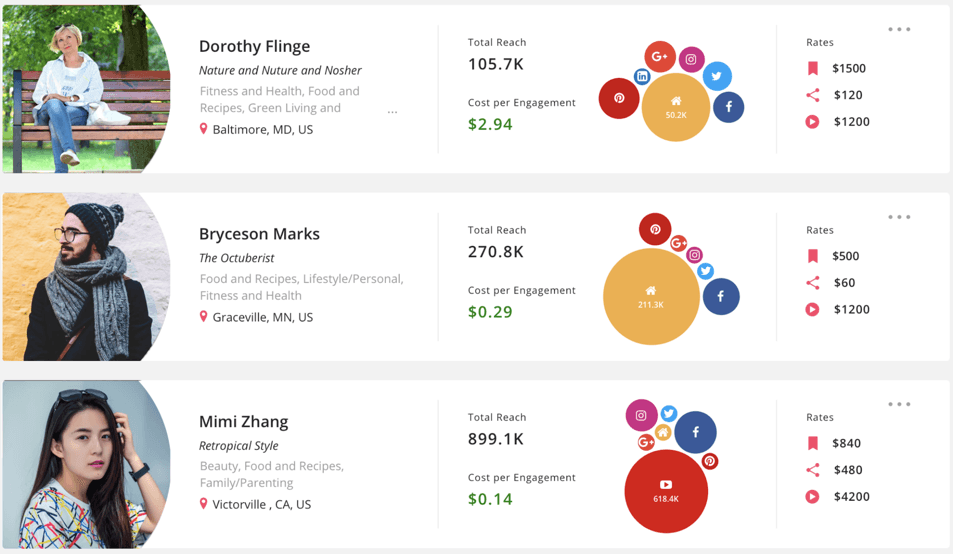Open more options menu for Mimi Zhang

click(899, 404)
